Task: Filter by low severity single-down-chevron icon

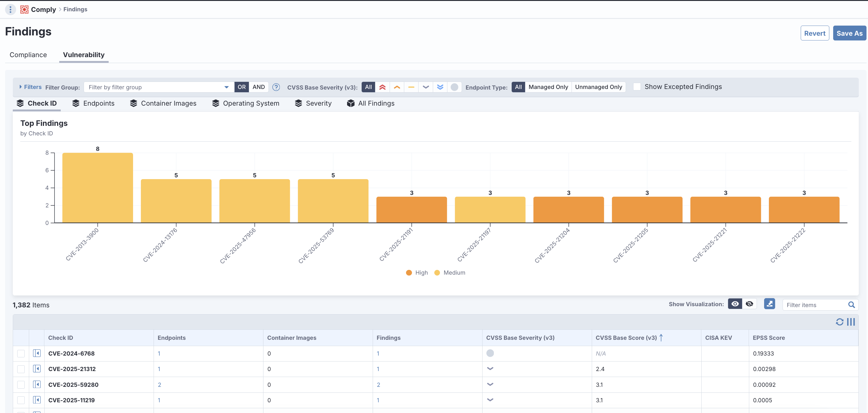Action: [x=426, y=87]
